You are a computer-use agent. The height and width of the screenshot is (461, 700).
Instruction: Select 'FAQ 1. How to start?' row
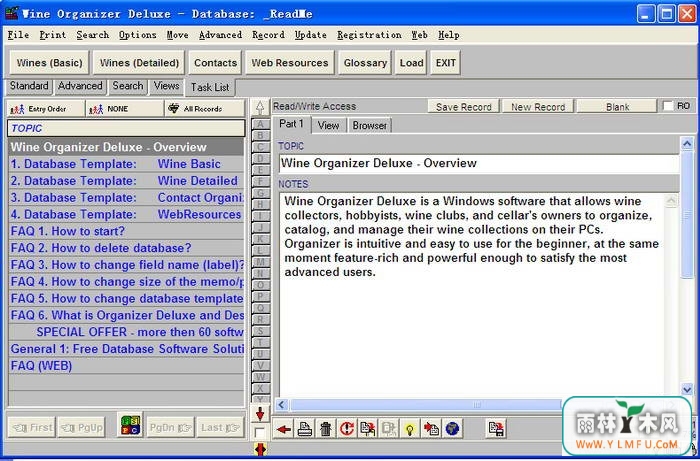126,231
